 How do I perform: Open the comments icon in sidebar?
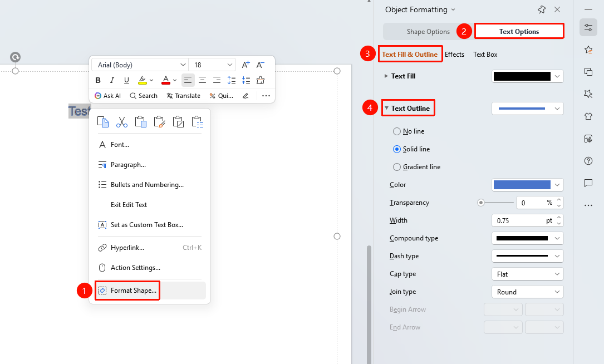pos(588,183)
